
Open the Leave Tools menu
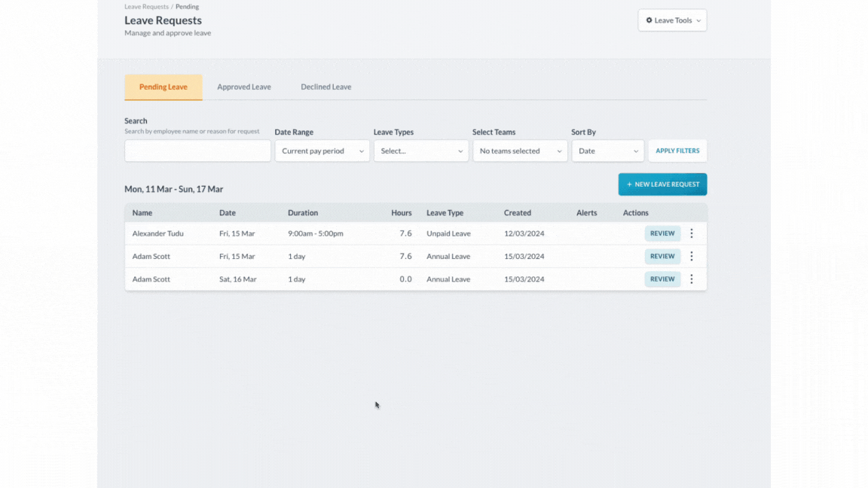click(672, 20)
